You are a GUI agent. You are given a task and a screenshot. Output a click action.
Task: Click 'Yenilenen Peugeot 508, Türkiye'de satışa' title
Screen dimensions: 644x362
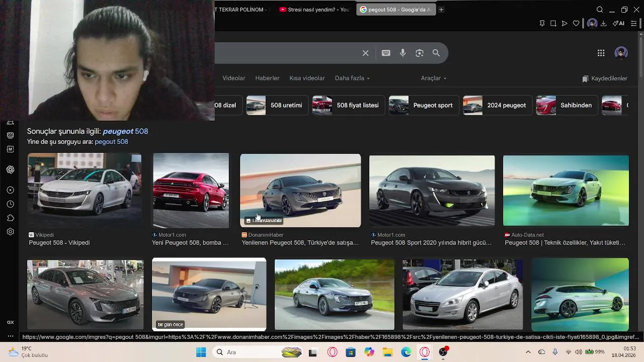(x=300, y=243)
